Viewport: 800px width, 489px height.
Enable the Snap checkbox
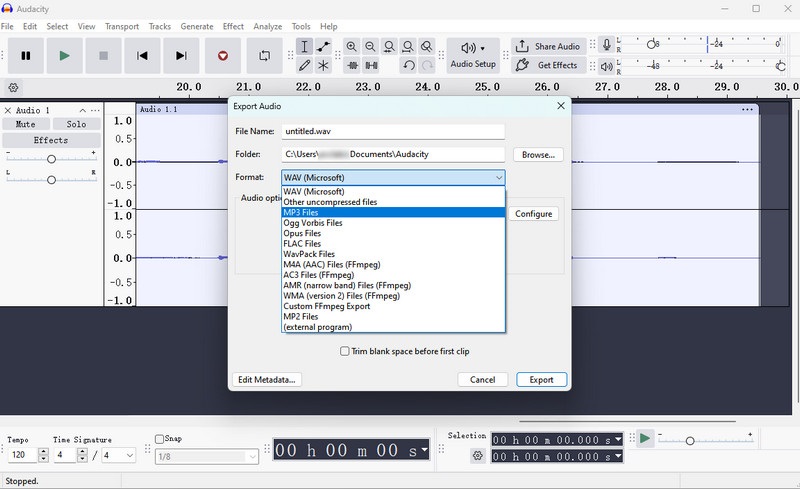[159, 439]
